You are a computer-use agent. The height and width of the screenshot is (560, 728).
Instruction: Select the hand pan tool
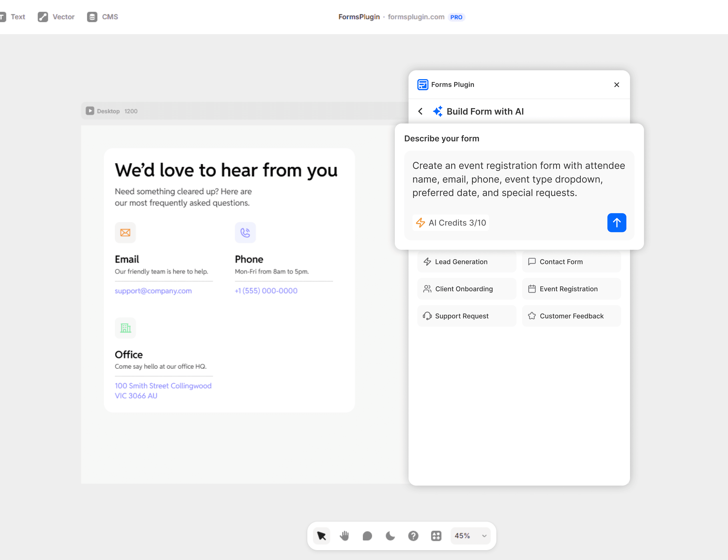[344, 536]
